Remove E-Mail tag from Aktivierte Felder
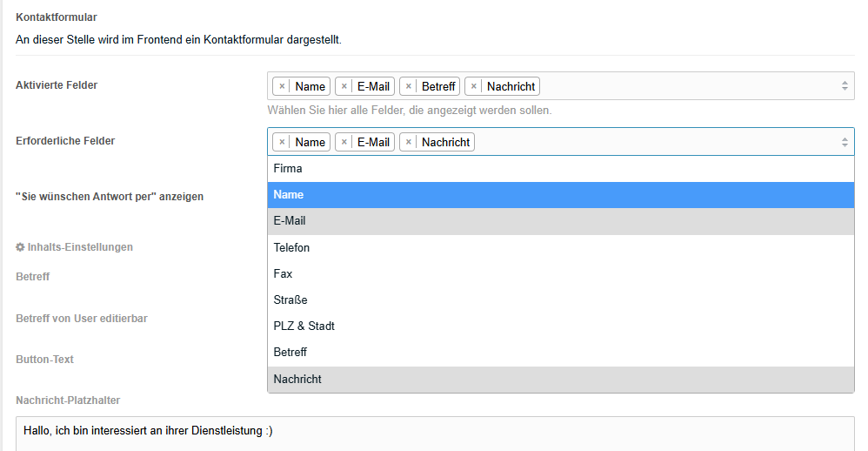868x451 pixels. 344,86
